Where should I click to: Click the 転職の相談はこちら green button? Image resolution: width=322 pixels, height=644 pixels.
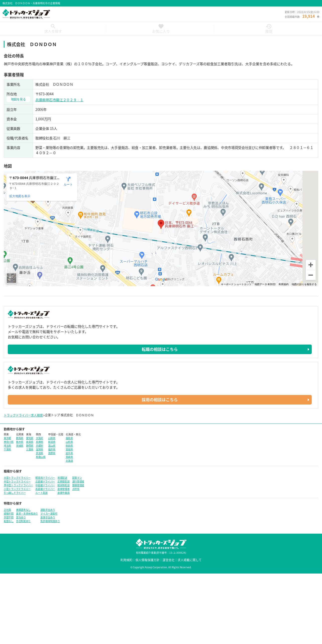pyautogui.click(x=160, y=349)
